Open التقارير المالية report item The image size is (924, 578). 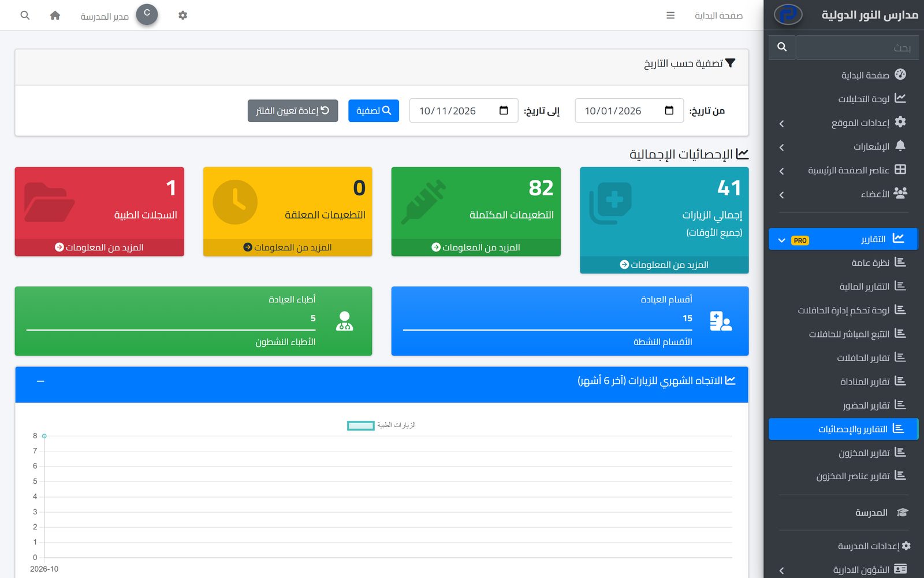pos(843,287)
